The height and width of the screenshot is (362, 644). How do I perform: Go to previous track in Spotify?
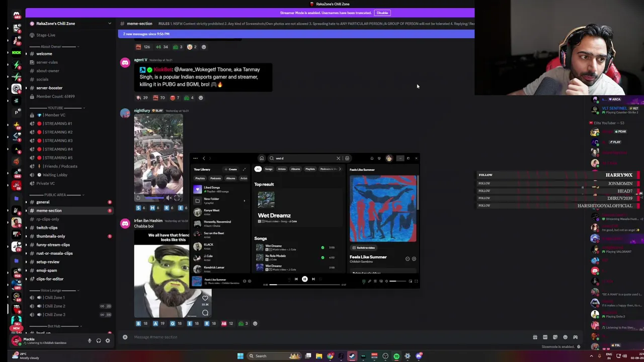(296, 279)
